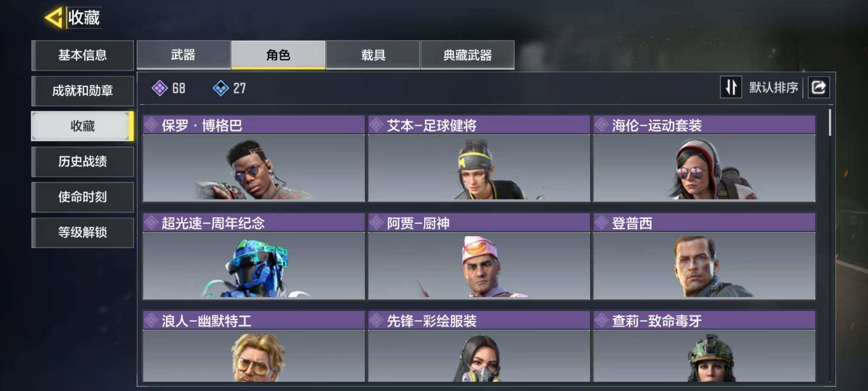Select 使命时刻 in the sidebar
The image size is (868, 391).
pos(82,197)
